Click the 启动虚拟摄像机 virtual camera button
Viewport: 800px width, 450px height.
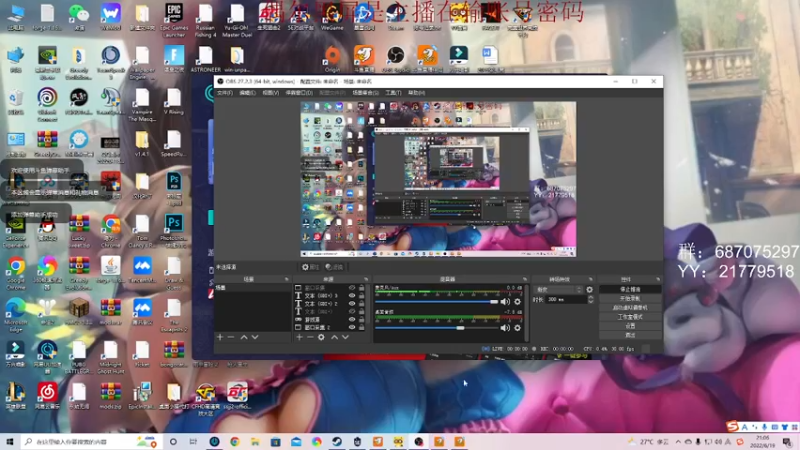tap(630, 308)
